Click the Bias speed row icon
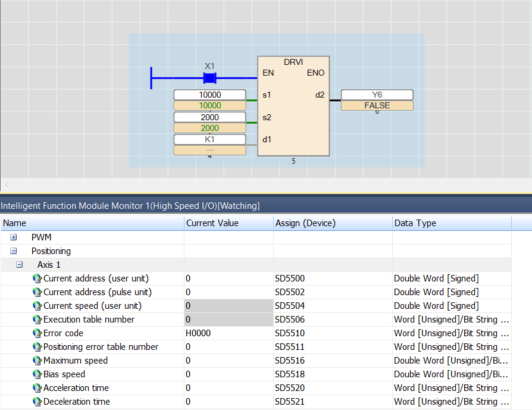Screen dimensions: 532x410 [37, 374]
